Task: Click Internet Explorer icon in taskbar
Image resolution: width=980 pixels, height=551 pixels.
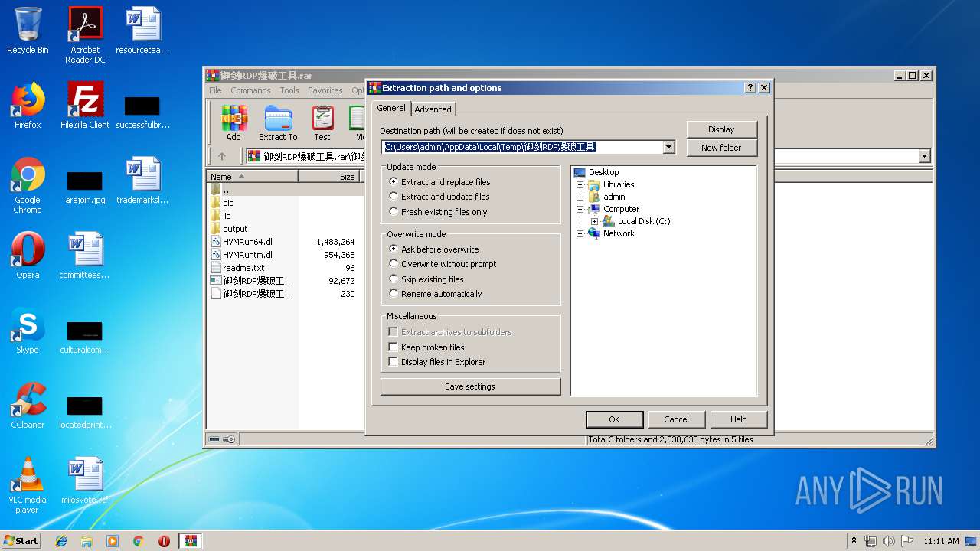Action: point(61,541)
